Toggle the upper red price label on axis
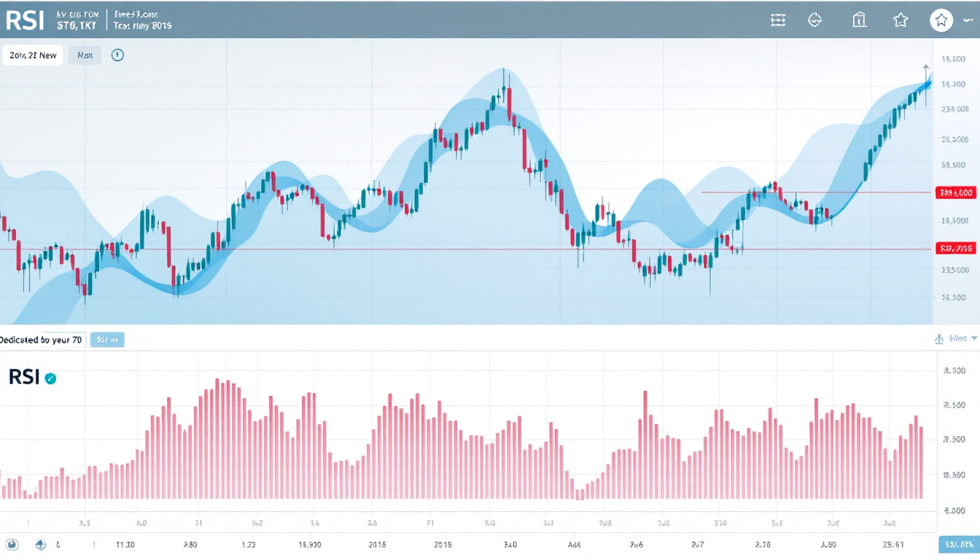Screen dimensions: 980x560 coord(954,193)
